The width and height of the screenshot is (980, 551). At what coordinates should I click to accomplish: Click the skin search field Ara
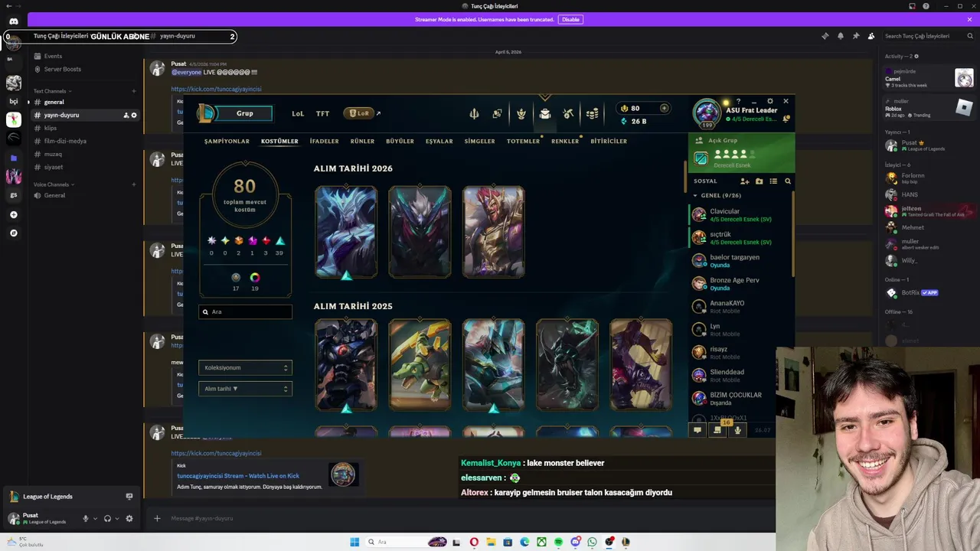(245, 311)
